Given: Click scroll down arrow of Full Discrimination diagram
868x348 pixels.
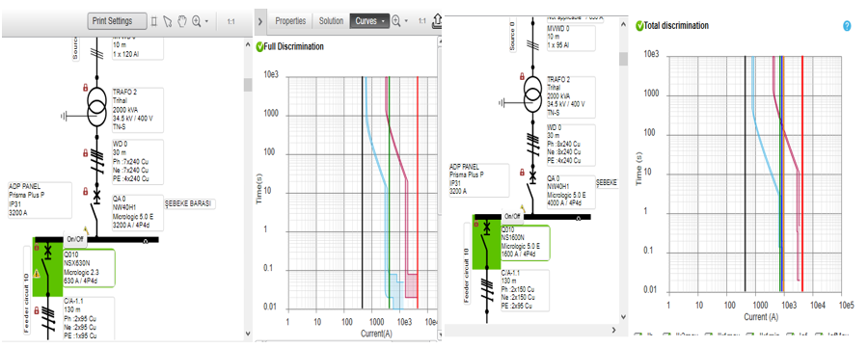Looking at the screenshot, I should 248,334.
